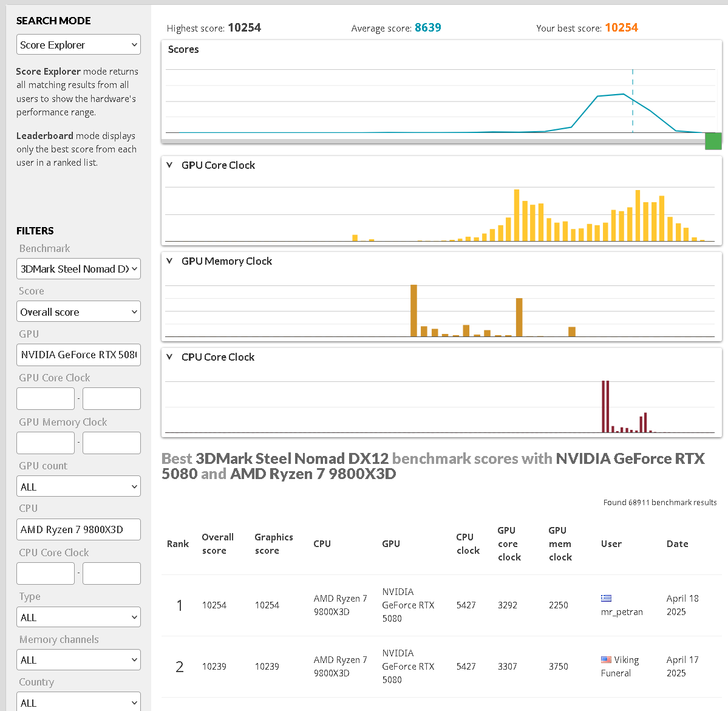The width and height of the screenshot is (728, 711).
Task: Open the Benchmark dropdown showing 3DMark Steel Nomad
Action: point(78,269)
